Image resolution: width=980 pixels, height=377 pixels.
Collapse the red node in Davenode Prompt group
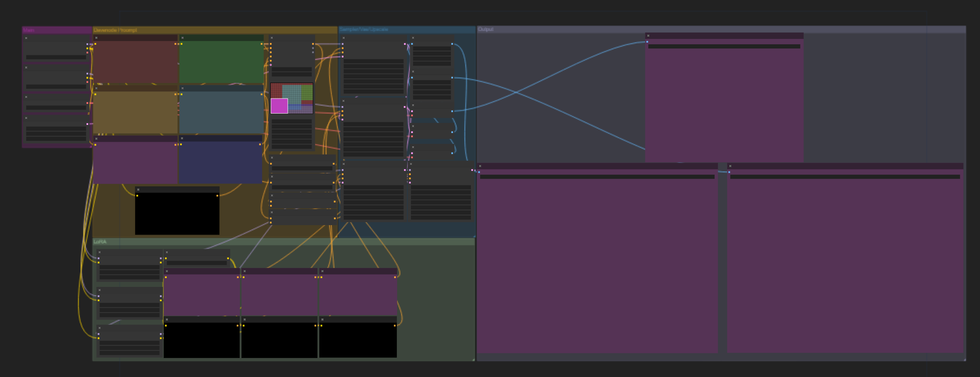coord(97,38)
